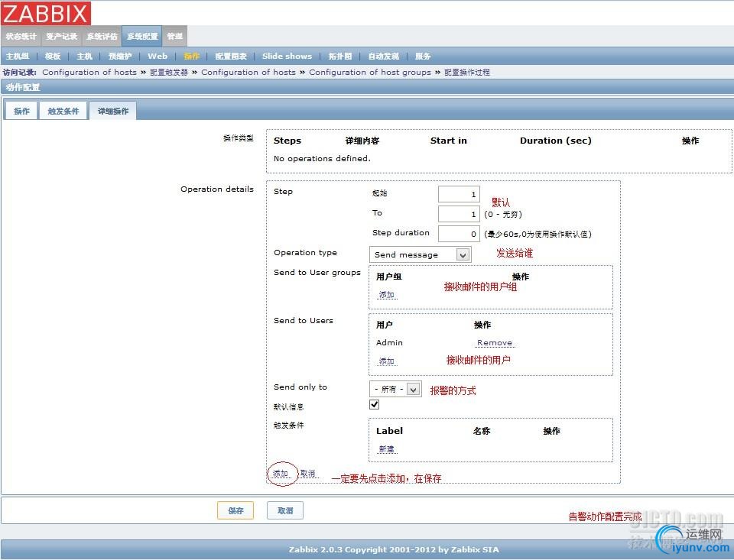Click the 起始 step input field
734x560 pixels.
[x=459, y=194]
